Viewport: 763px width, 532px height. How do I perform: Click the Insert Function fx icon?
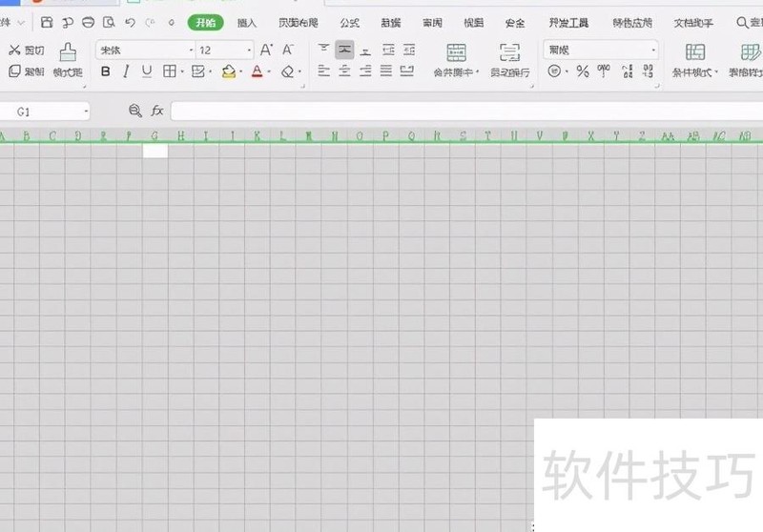157,112
